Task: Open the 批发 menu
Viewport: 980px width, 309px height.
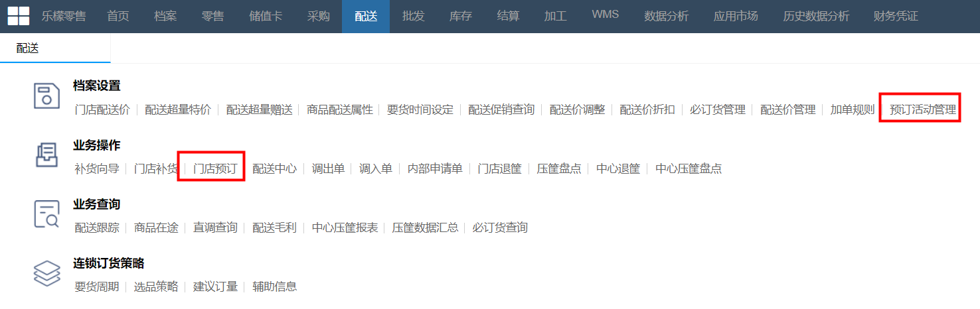Action: [413, 16]
